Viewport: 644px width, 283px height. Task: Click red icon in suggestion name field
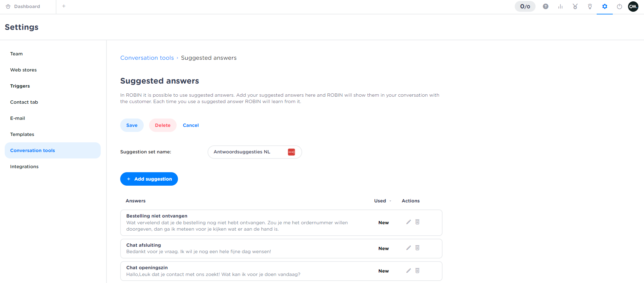tap(291, 152)
